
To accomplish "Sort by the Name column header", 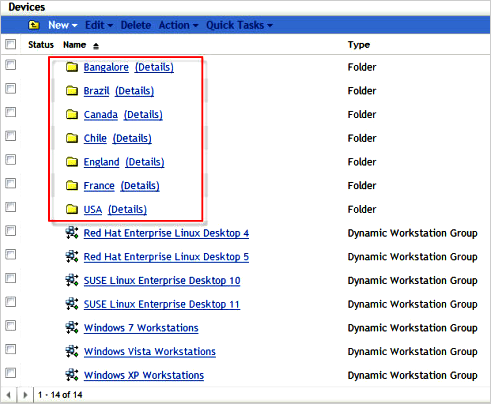I will (75, 45).
